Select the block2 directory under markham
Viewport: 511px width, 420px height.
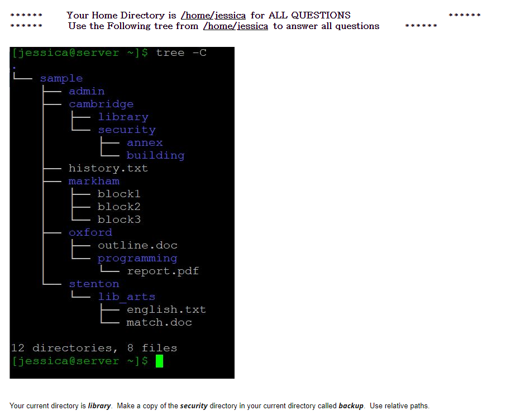(x=119, y=206)
